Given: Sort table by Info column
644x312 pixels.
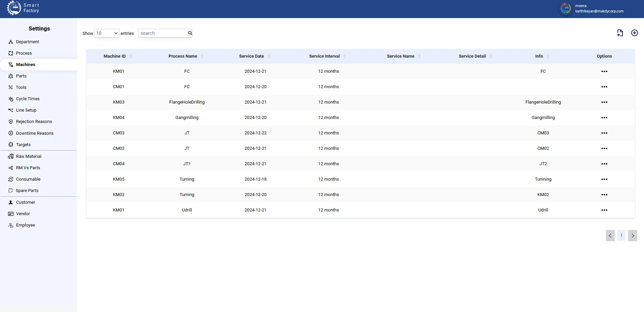Looking at the screenshot, I should (x=548, y=56).
